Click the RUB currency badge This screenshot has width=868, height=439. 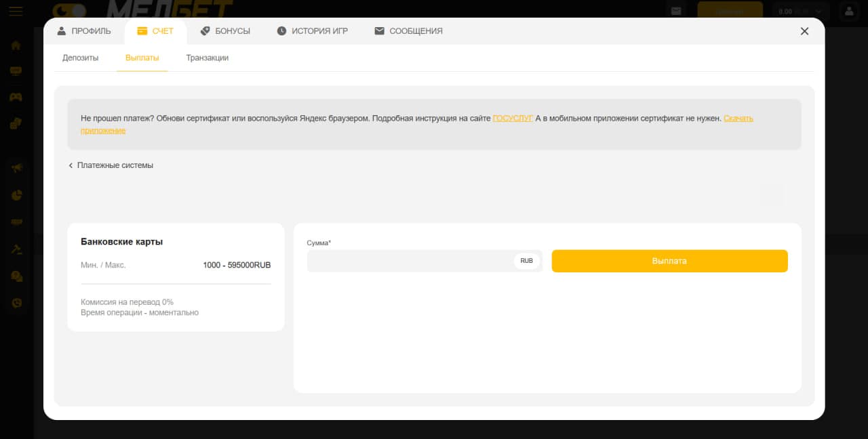[x=527, y=261]
